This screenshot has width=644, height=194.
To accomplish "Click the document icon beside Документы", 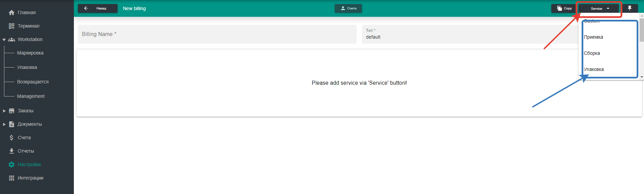I will click(x=11, y=124).
